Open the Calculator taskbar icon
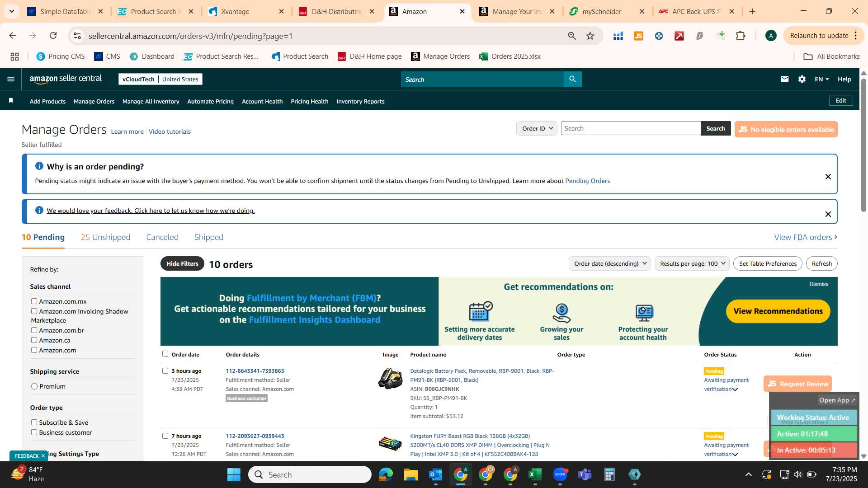 (x=609, y=474)
